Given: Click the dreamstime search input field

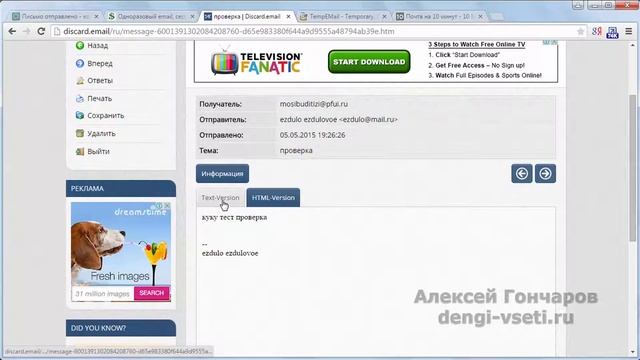Looking at the screenshot, I should (x=103, y=293).
